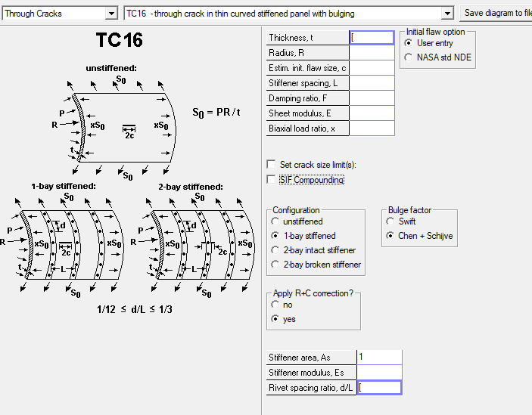Click the Sheet modulus, E input field
This screenshot has width=532, height=415.
point(372,113)
